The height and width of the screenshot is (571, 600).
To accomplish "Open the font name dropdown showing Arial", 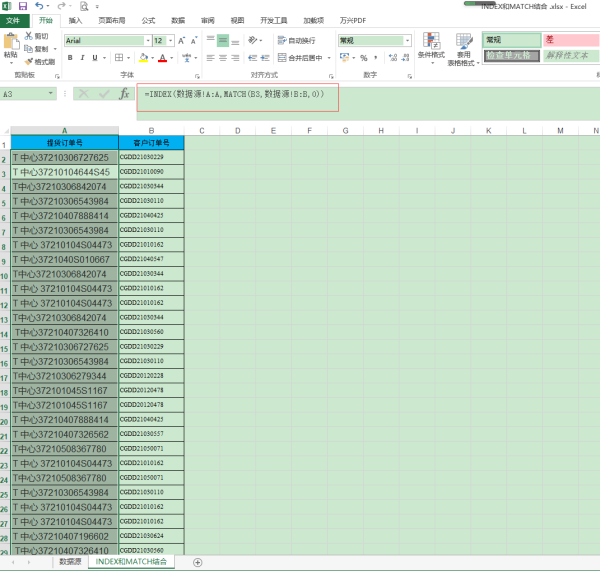I will pyautogui.click(x=105, y=40).
